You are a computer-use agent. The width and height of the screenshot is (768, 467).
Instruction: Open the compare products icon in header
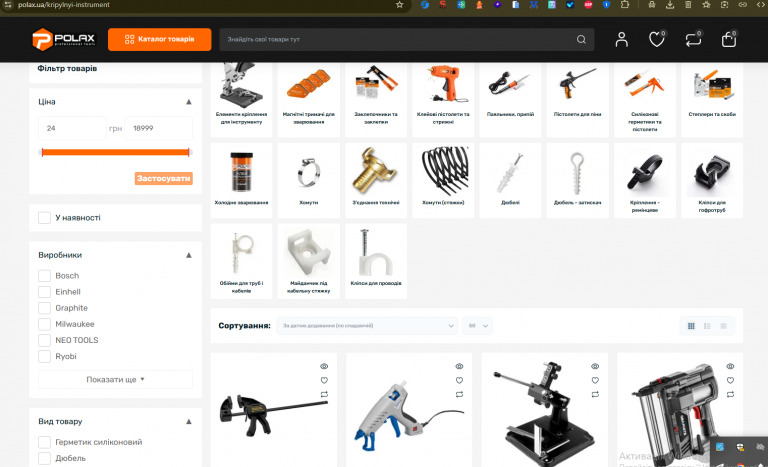(x=693, y=39)
